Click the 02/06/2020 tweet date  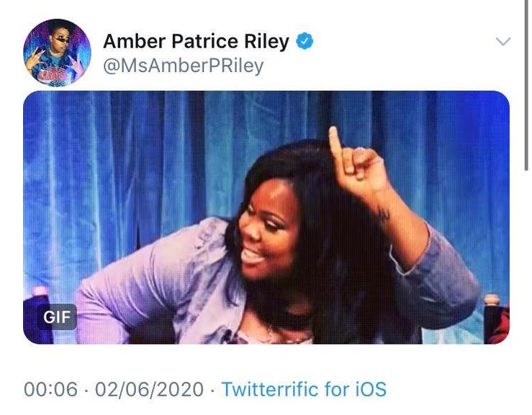[x=149, y=389]
